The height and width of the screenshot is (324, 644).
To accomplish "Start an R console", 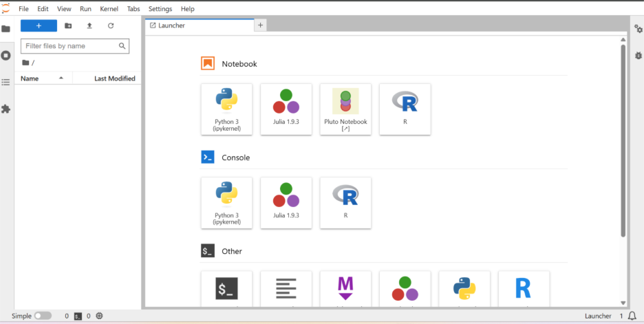I will pos(345,202).
